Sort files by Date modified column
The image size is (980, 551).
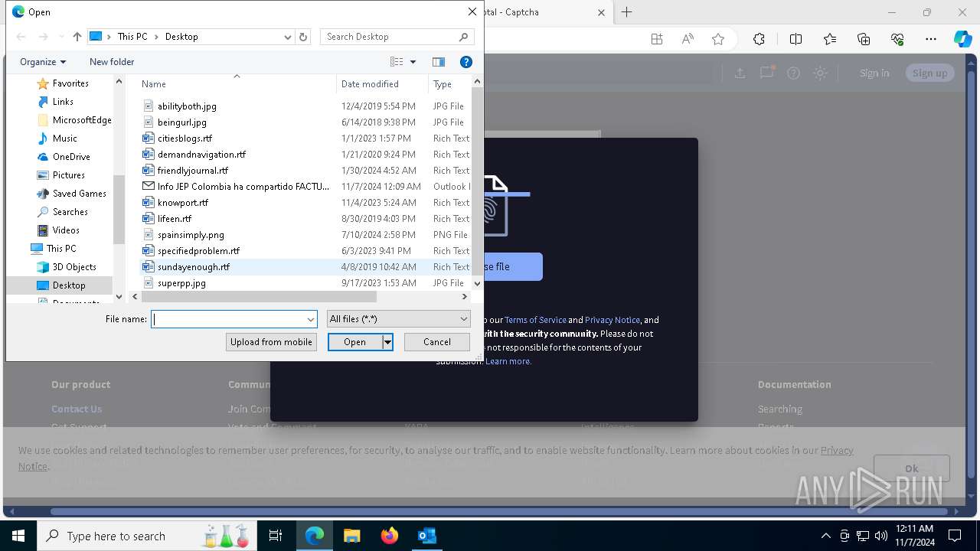click(383, 84)
